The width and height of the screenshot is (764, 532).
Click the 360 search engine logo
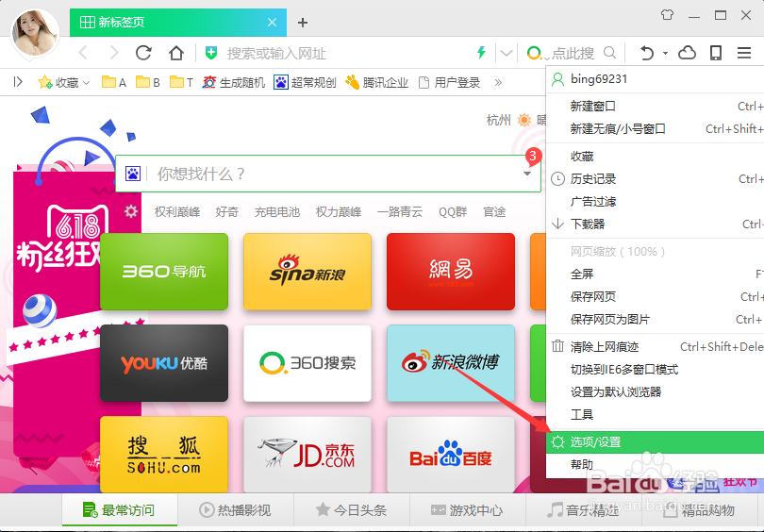pyautogui.click(x=534, y=52)
